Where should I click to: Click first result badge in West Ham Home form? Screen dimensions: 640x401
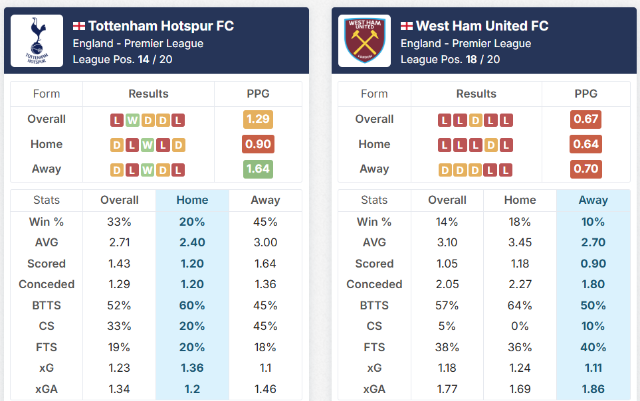click(x=445, y=145)
